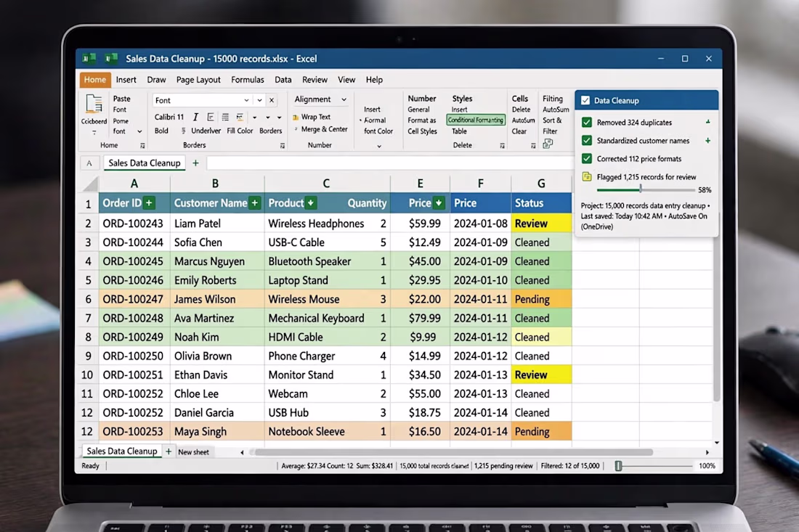Click the formula bar input field
This screenshot has width=799, height=532.
coord(390,163)
